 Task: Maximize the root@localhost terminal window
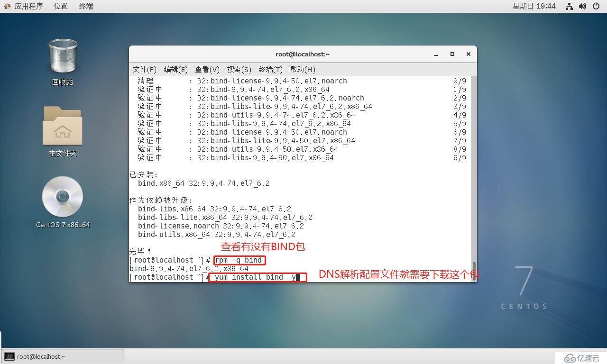[452, 54]
